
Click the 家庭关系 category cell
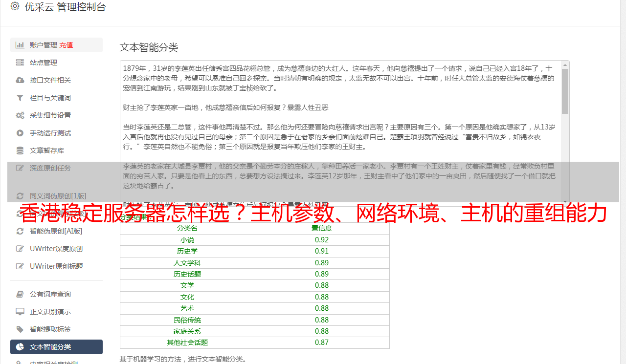point(187,331)
